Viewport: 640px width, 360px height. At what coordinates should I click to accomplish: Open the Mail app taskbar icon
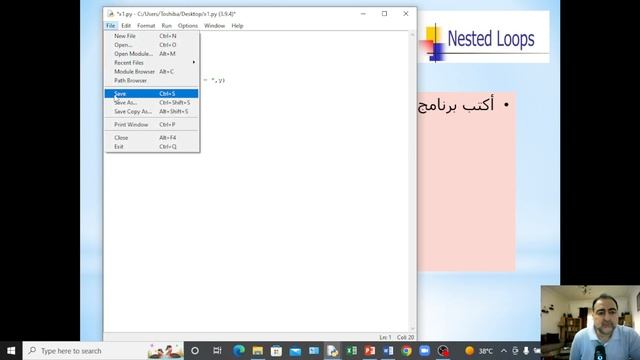pos(295,351)
